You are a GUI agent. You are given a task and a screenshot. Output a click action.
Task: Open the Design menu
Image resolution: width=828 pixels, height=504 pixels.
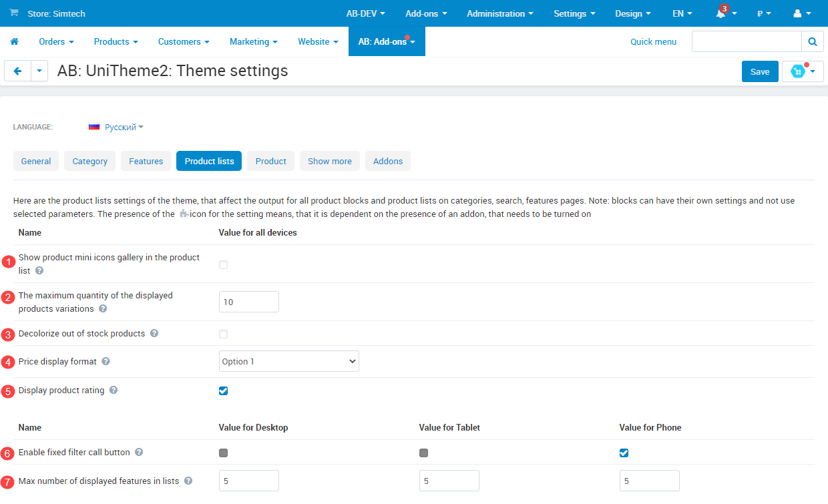pos(633,13)
